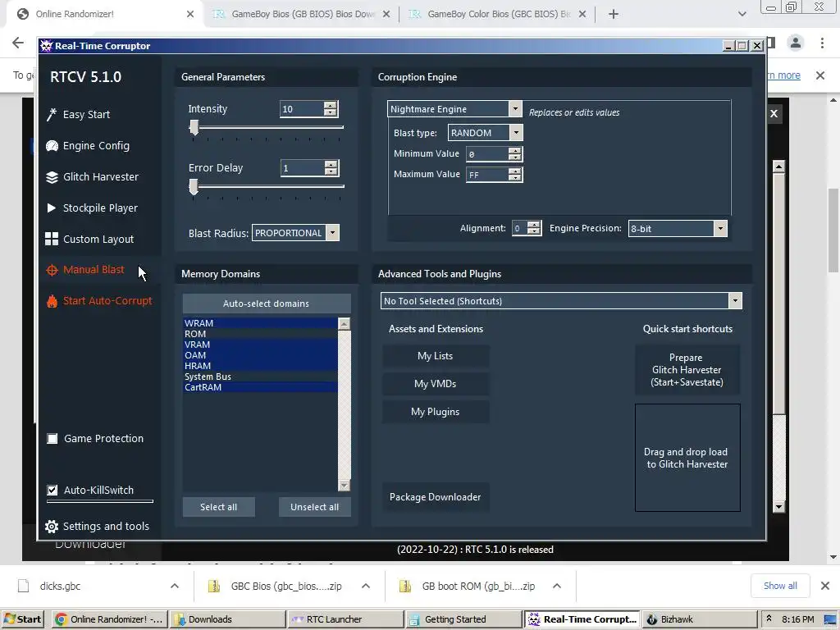Click the Error Delay slider handle
Viewport: 840px width, 630px height.
194,187
